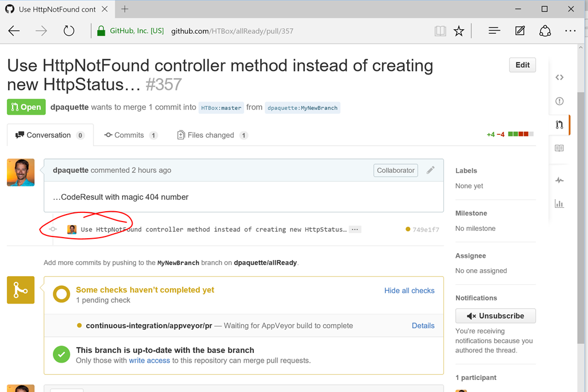
Task: Click the 'None yet' labels text
Action: pyautogui.click(x=469, y=186)
